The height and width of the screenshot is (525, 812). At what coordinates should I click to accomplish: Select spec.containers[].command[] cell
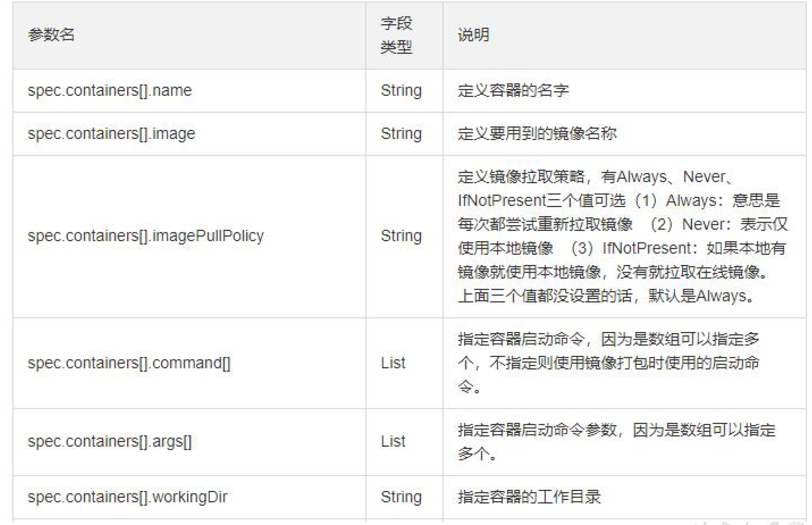129,363
